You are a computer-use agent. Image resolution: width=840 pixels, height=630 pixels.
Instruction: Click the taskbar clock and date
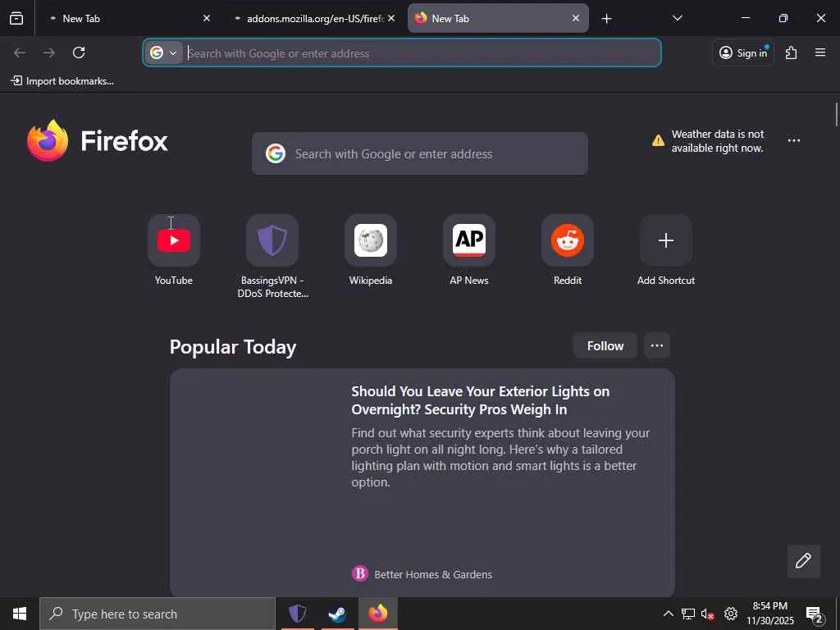(770, 614)
